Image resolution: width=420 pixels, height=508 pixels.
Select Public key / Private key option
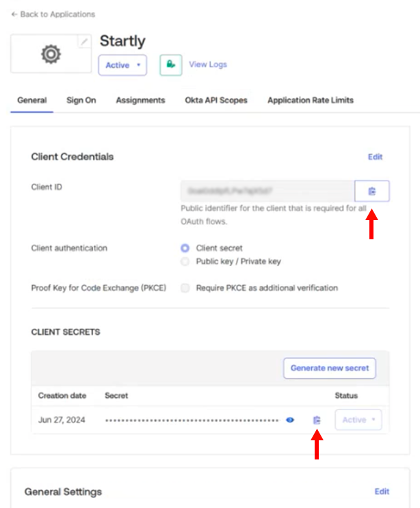tap(185, 261)
